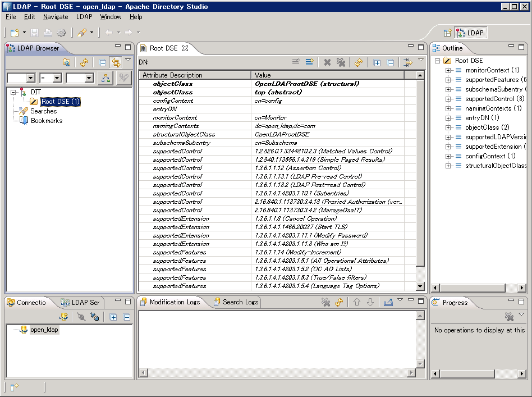Click Open Connection icon in Connections panel

point(81,317)
